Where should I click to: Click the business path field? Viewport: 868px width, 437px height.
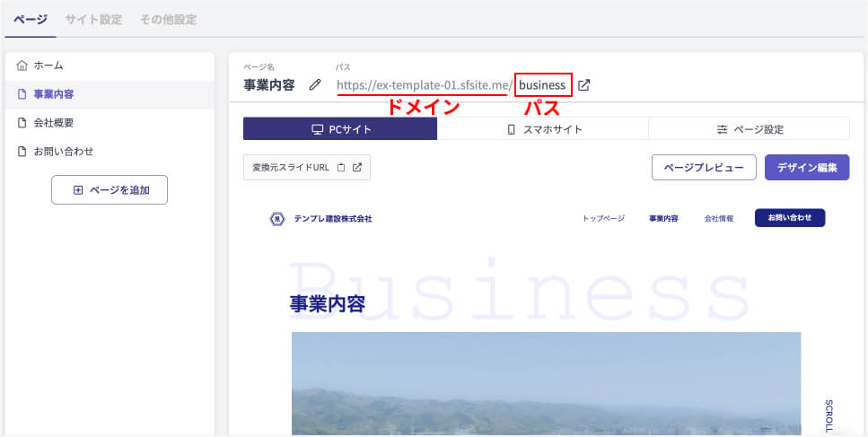pyautogui.click(x=542, y=85)
